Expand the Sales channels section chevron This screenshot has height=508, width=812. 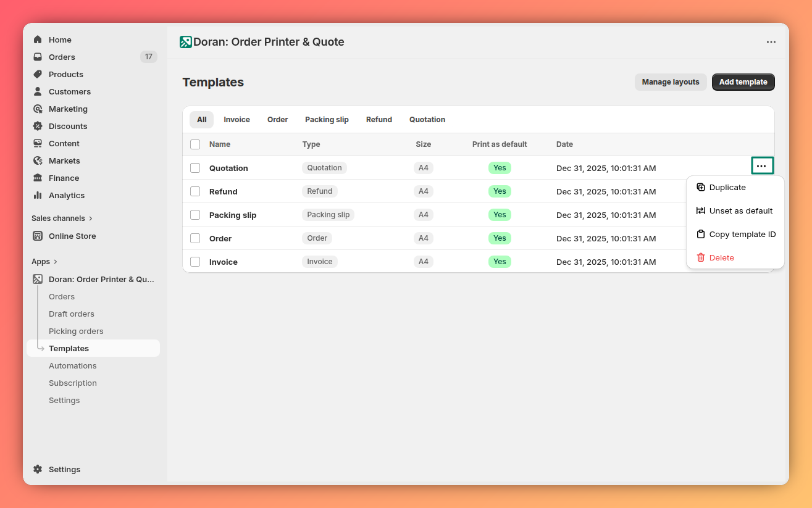tap(91, 219)
